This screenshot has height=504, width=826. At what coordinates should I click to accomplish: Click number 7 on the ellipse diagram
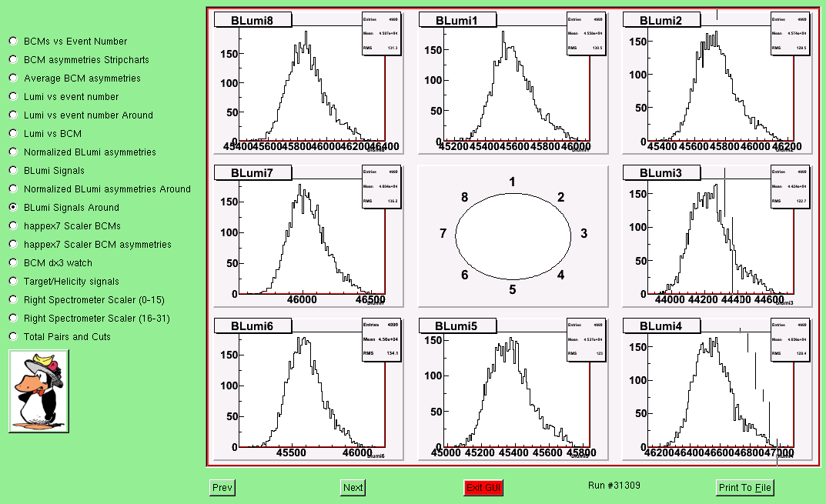pos(443,233)
